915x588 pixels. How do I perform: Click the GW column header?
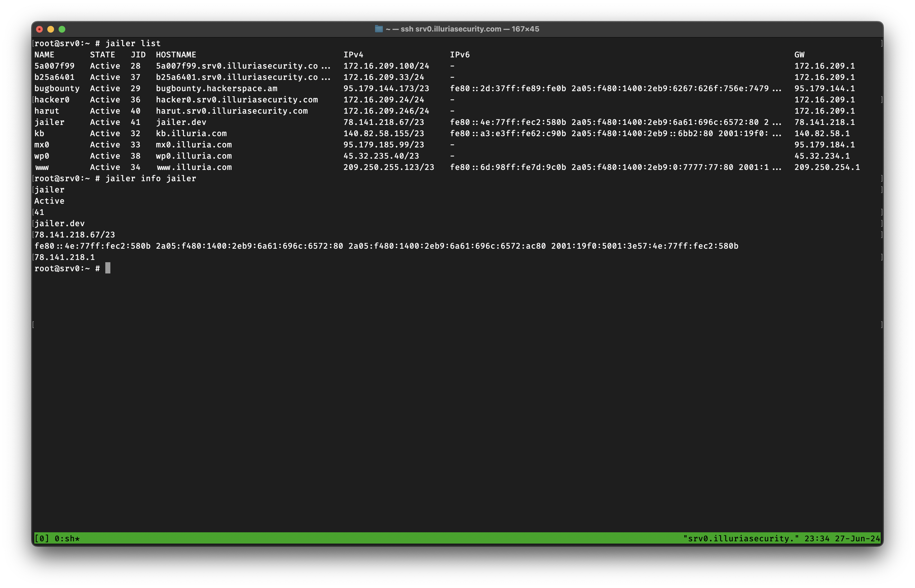pyautogui.click(x=799, y=55)
